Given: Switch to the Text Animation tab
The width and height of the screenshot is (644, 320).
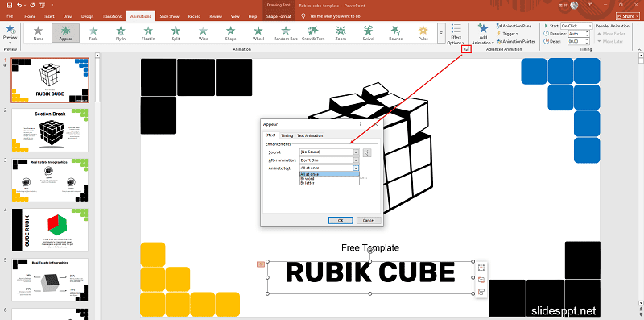Looking at the screenshot, I should click(310, 135).
